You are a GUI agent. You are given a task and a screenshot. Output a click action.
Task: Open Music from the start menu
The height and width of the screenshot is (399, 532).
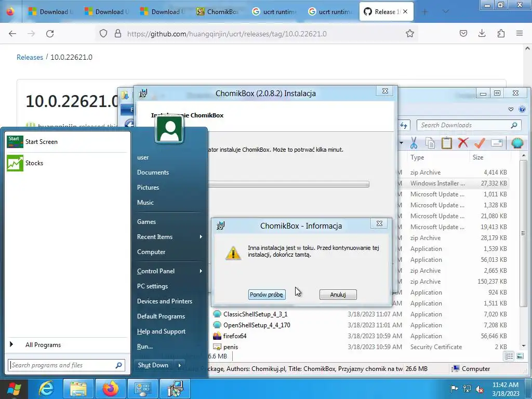point(145,203)
